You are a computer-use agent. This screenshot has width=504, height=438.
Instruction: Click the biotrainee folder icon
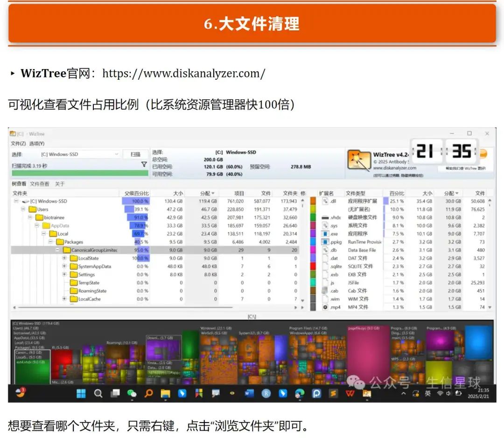click(39, 217)
